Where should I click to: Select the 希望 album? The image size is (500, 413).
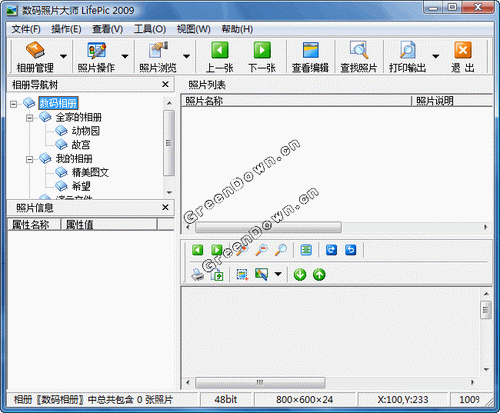81,186
